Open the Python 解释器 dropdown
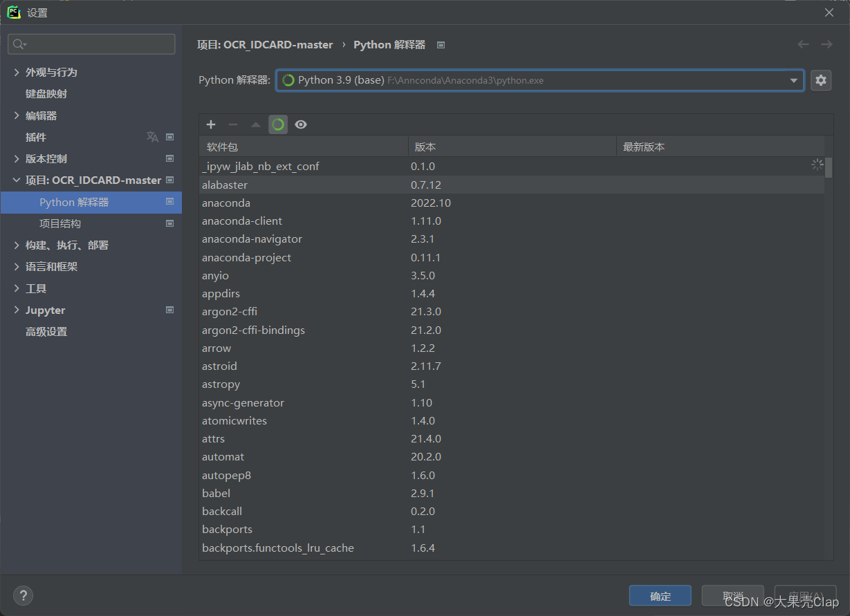Screen dimensions: 850x616 (539, 80)
